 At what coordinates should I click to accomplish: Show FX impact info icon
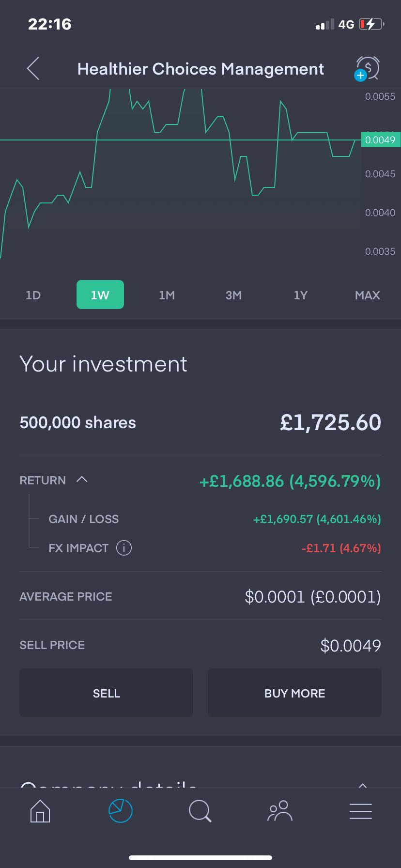pyautogui.click(x=124, y=548)
